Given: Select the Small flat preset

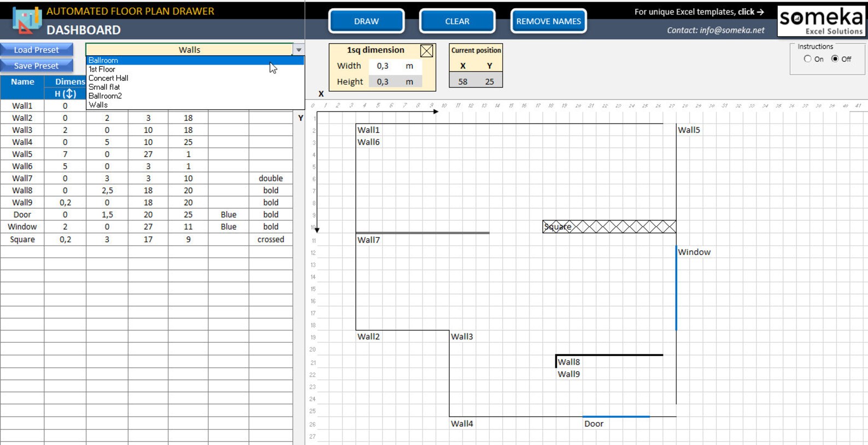Looking at the screenshot, I should click(x=195, y=87).
